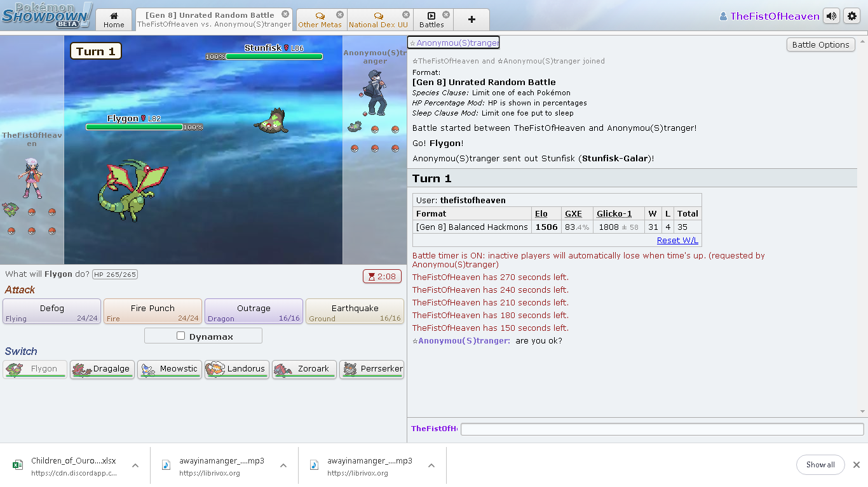Click the second mp3 audio file icon
The image size is (868, 487).
(x=314, y=465)
